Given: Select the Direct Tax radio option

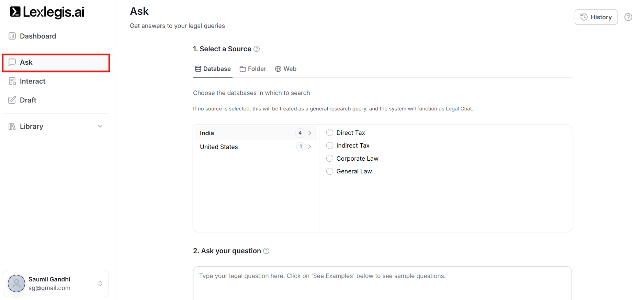Looking at the screenshot, I should tap(330, 133).
